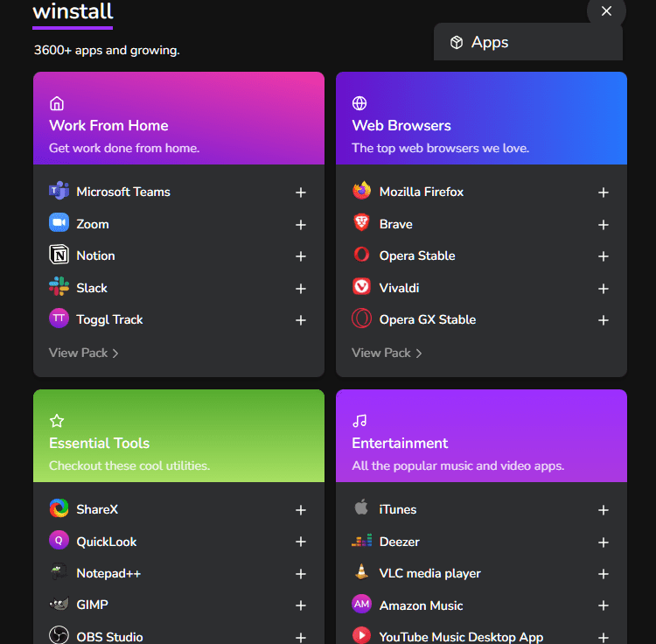Add Opera GX Stable with plus button
Screen dimensions: 656x644
[x=603, y=320]
